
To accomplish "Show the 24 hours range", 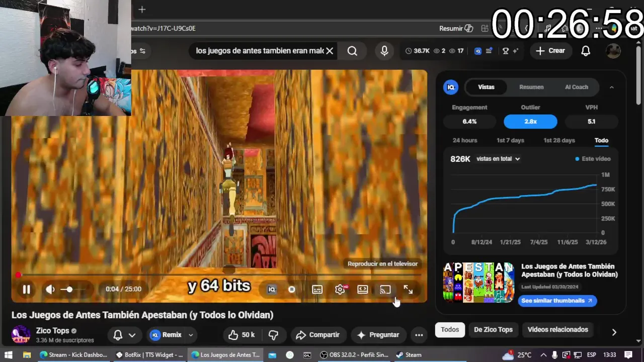I will coord(465,140).
